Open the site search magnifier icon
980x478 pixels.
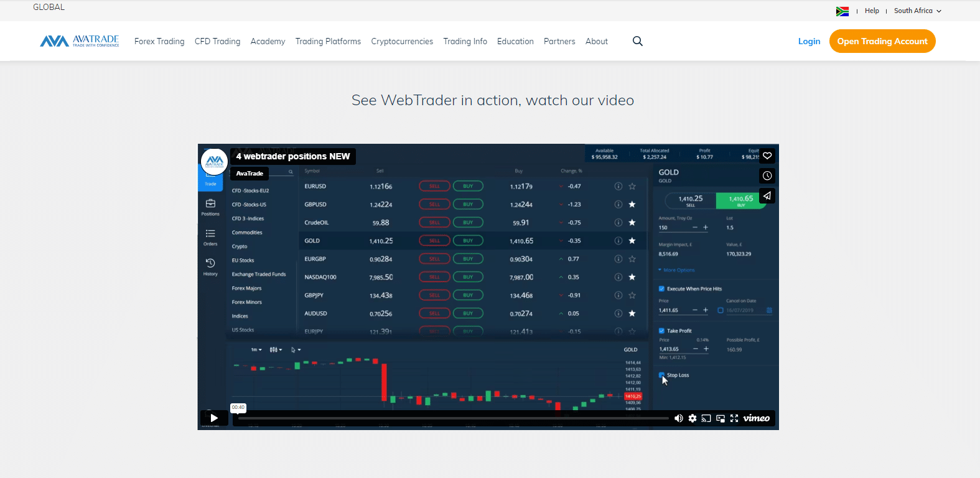[x=638, y=41]
